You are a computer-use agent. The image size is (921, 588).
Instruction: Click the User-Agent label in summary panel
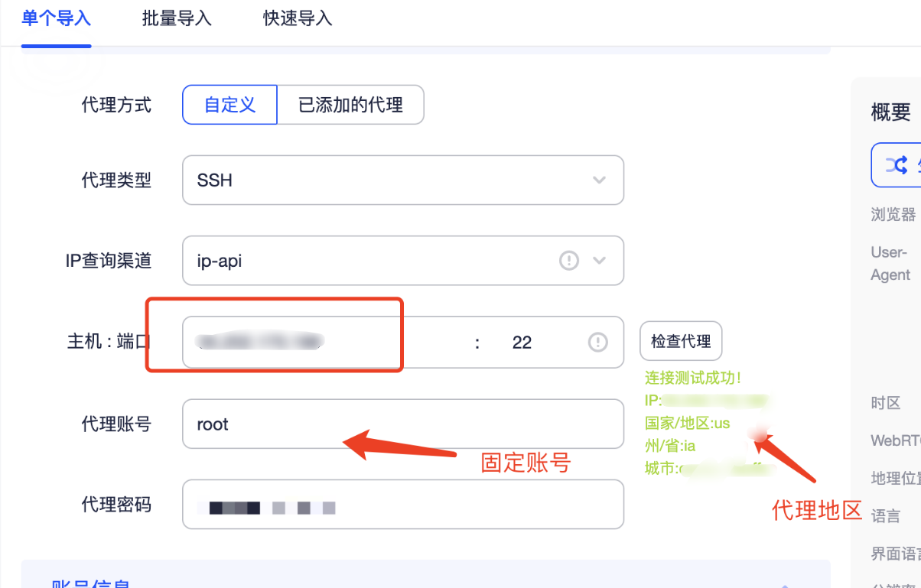coord(890,264)
